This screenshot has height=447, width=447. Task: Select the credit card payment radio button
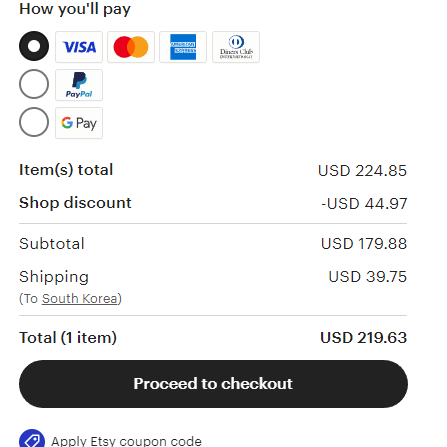34,46
